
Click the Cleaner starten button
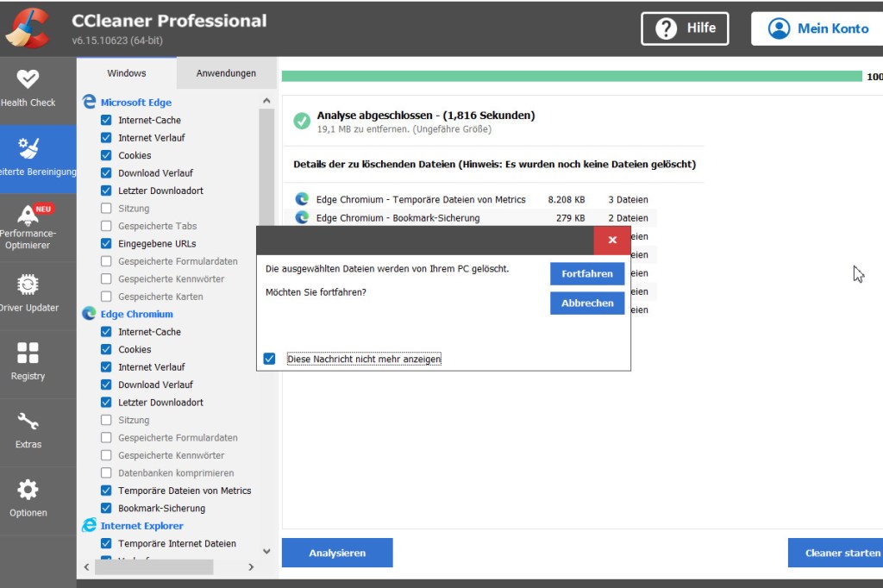point(836,553)
